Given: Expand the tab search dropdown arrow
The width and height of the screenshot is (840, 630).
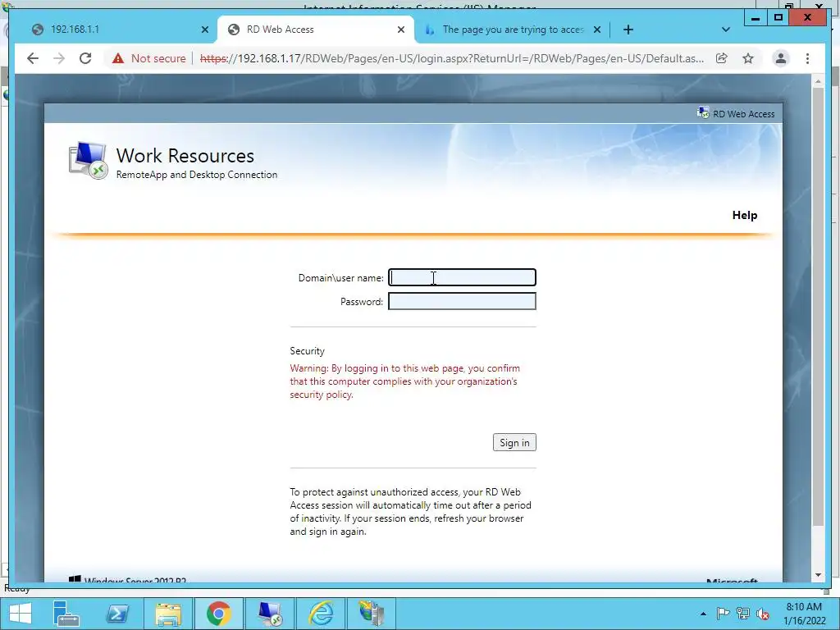Looking at the screenshot, I should click(726, 30).
